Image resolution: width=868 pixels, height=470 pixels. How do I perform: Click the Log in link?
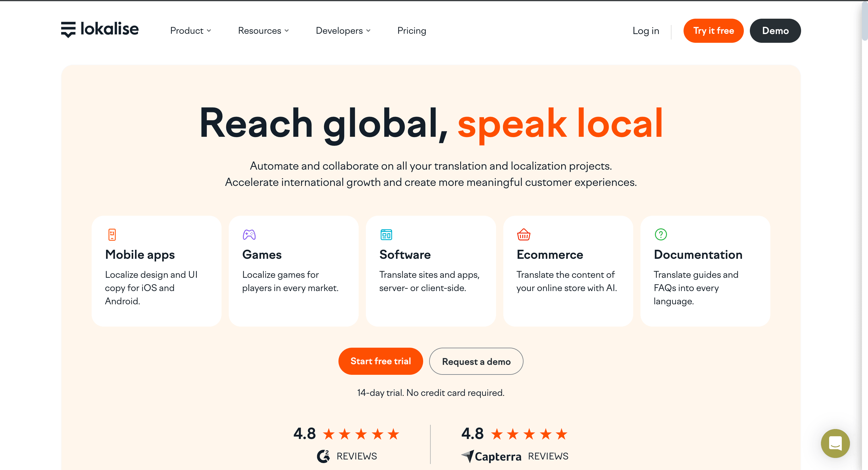pos(646,31)
